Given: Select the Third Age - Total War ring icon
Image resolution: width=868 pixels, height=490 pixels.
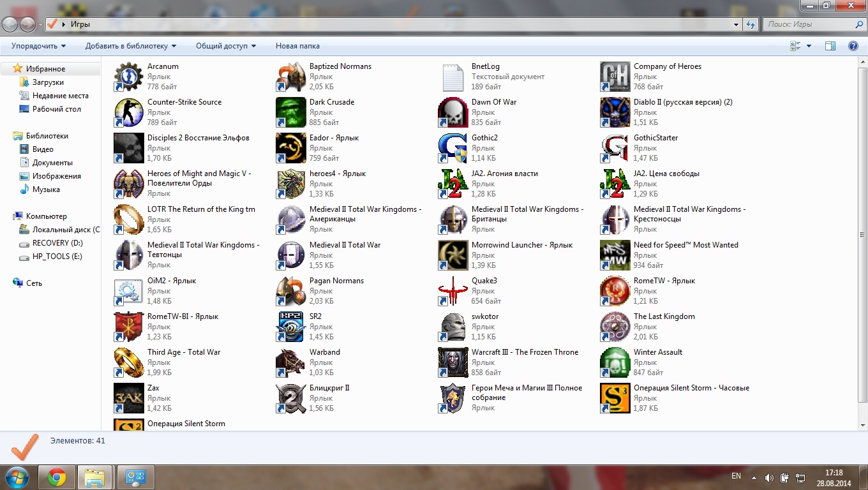Looking at the screenshot, I should pos(129,362).
